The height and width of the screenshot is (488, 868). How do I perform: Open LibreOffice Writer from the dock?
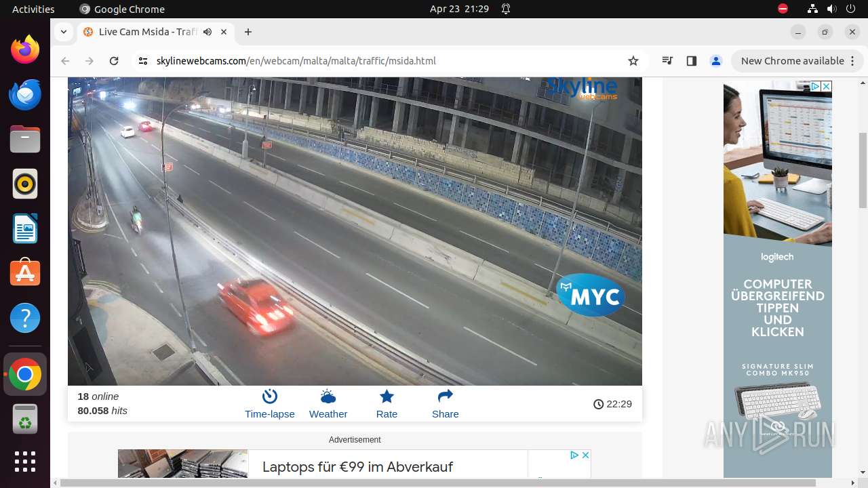(x=25, y=228)
